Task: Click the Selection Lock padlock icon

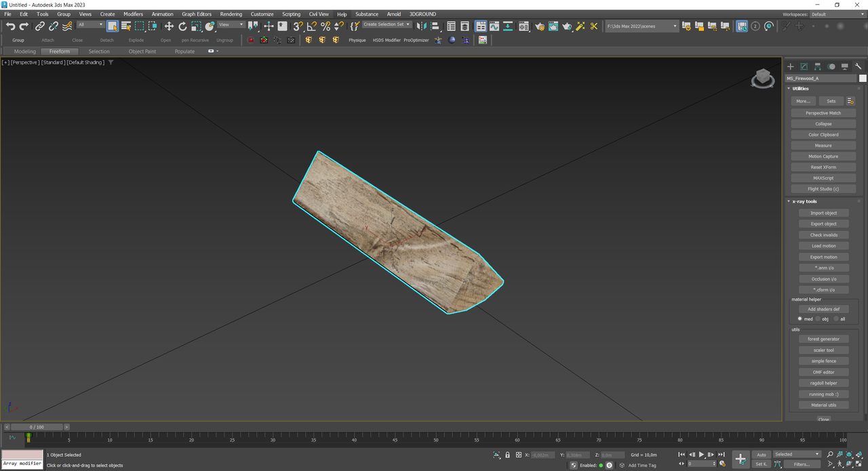Action: 507,455
